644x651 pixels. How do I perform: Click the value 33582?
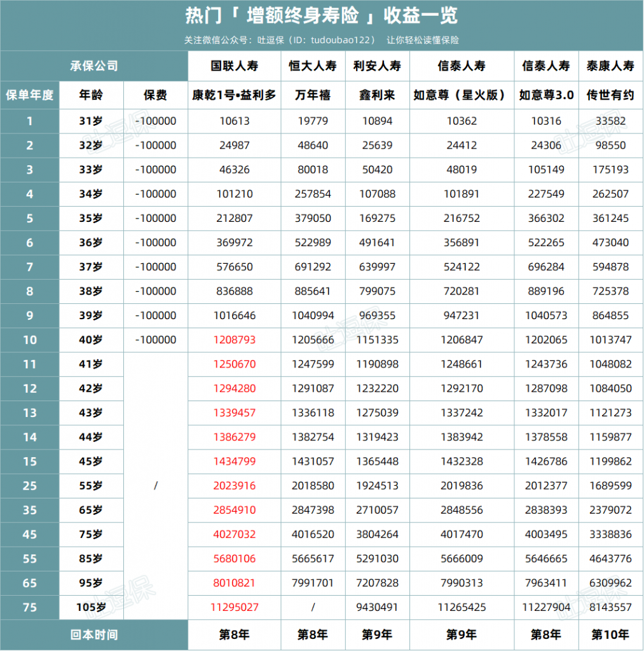pos(610,121)
